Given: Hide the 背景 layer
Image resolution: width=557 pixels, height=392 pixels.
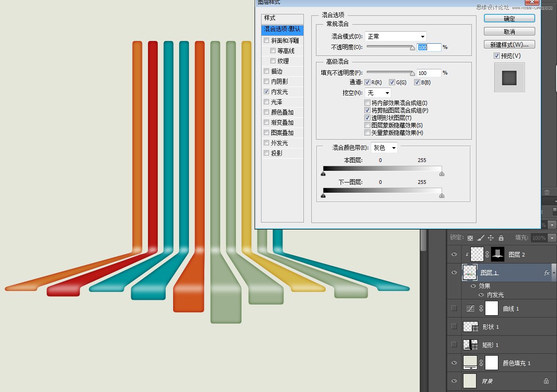Looking at the screenshot, I should [454, 381].
